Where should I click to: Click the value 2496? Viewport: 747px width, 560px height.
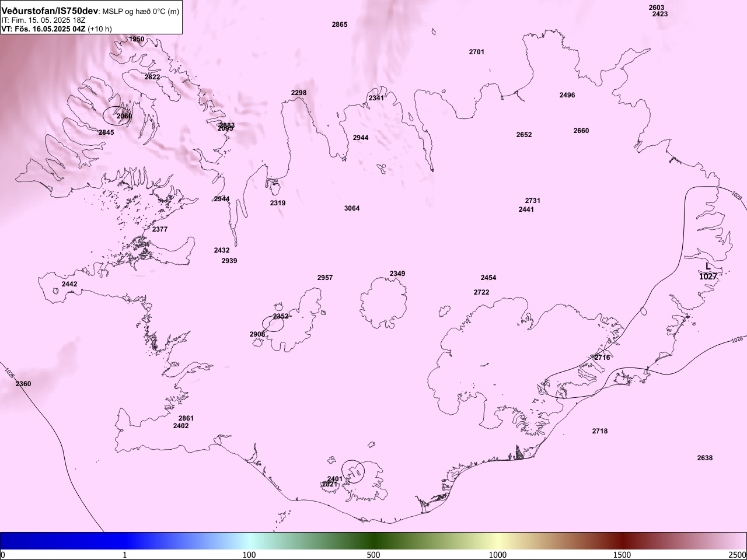click(567, 95)
